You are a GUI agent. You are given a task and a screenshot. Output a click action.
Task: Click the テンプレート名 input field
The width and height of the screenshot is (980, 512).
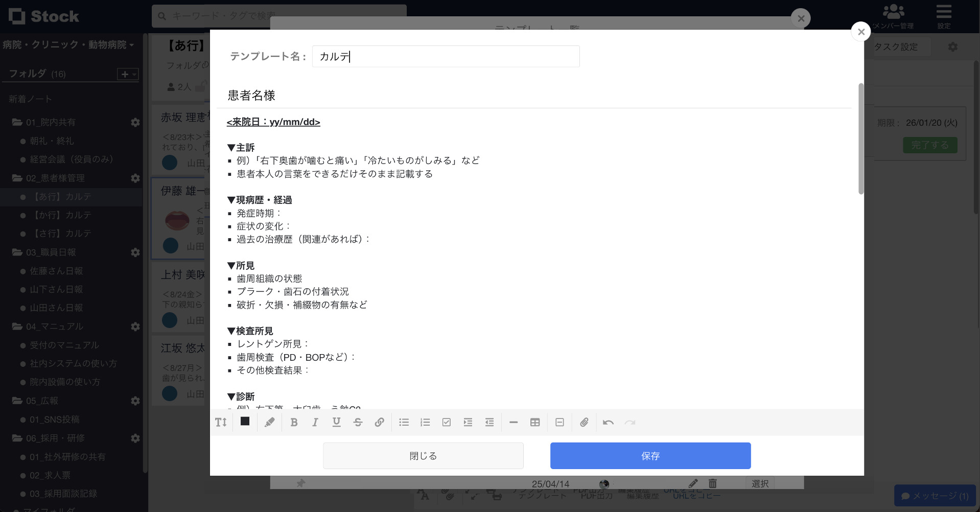pyautogui.click(x=446, y=56)
